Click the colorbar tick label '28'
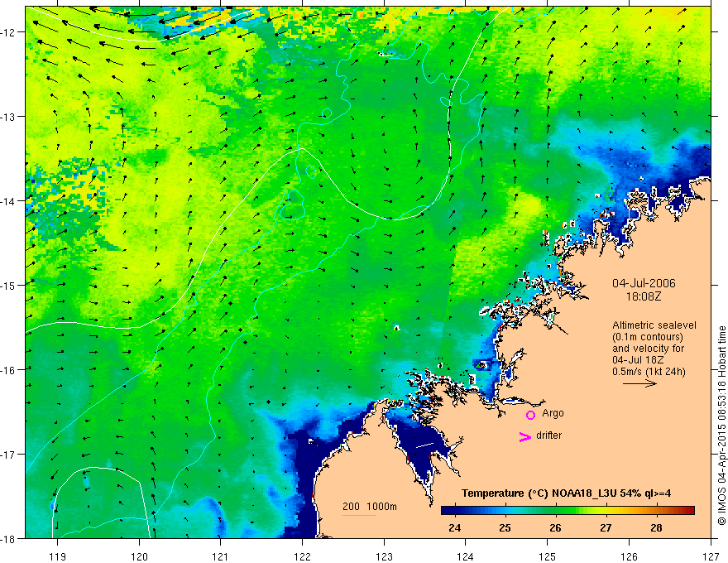The width and height of the screenshot is (728, 563). click(x=656, y=528)
